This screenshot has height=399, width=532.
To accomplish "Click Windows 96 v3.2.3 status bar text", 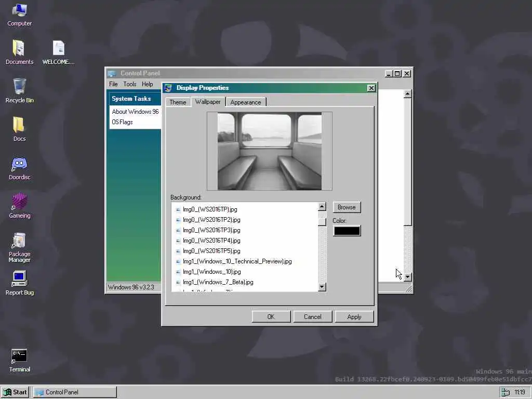I will pos(131,287).
